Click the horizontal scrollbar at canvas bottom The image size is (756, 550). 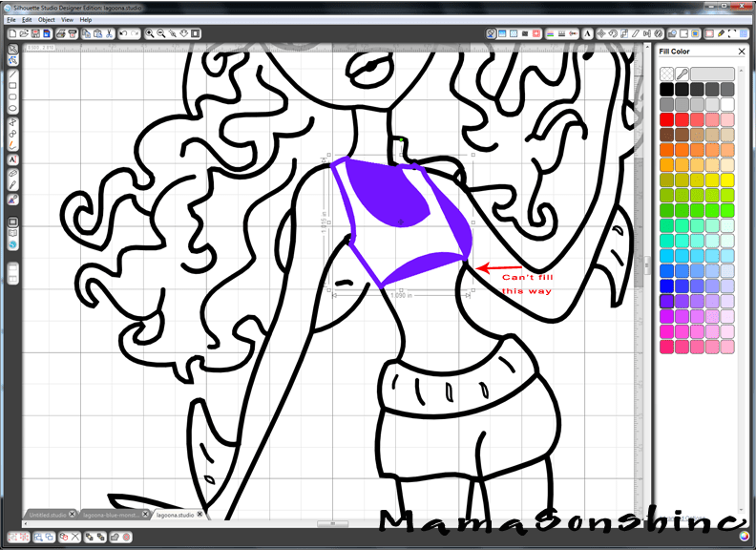(332, 523)
